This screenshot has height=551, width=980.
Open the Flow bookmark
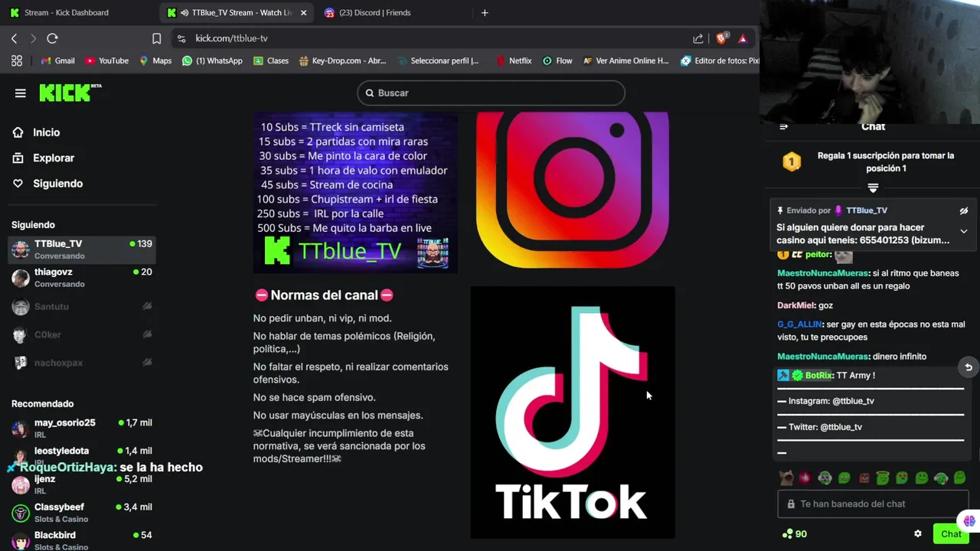point(557,60)
